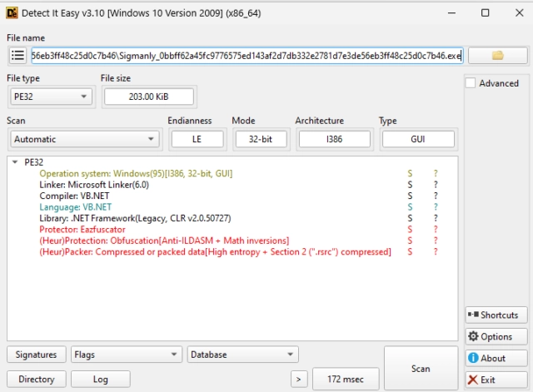Open the Database dropdown

pyautogui.click(x=242, y=355)
